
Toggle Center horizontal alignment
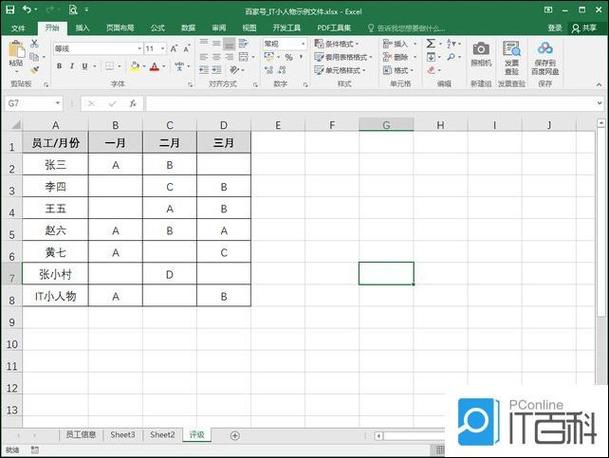tap(216, 57)
